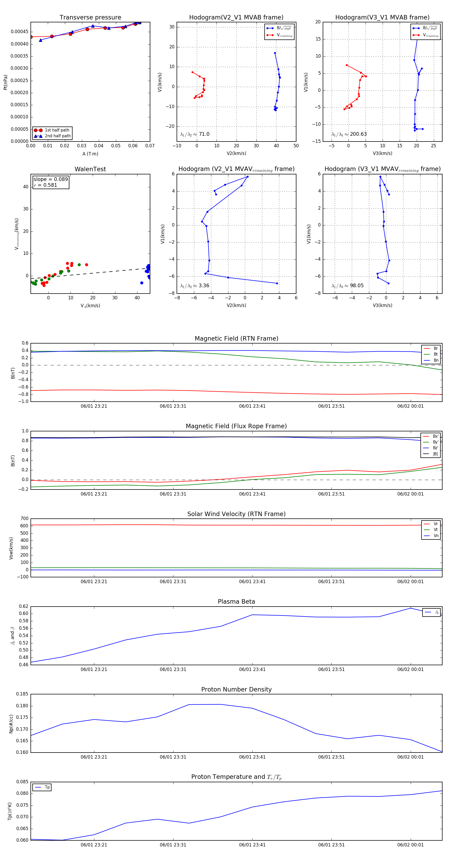Click the 'Tp' legend entry
This screenshot has width=473, height=868.
click(42, 787)
